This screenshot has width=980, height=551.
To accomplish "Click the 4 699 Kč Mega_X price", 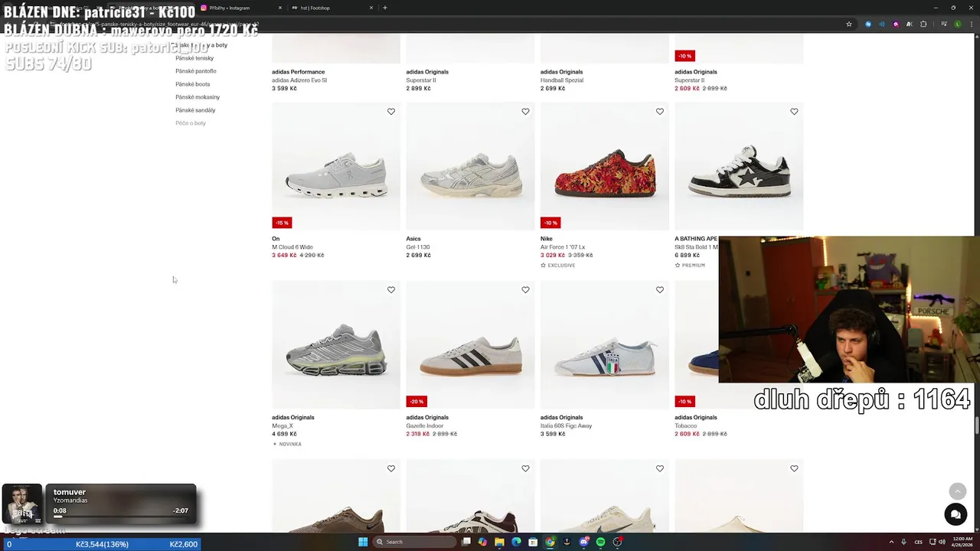I will pos(284,434).
